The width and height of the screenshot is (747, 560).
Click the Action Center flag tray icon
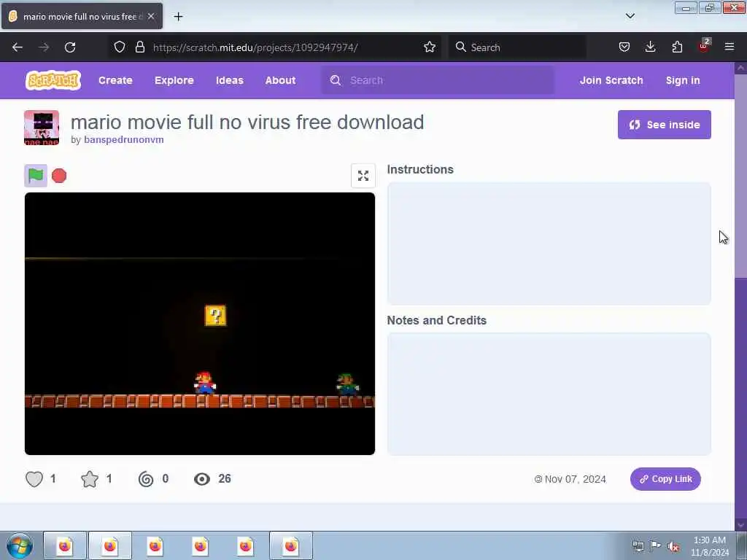pyautogui.click(x=656, y=545)
